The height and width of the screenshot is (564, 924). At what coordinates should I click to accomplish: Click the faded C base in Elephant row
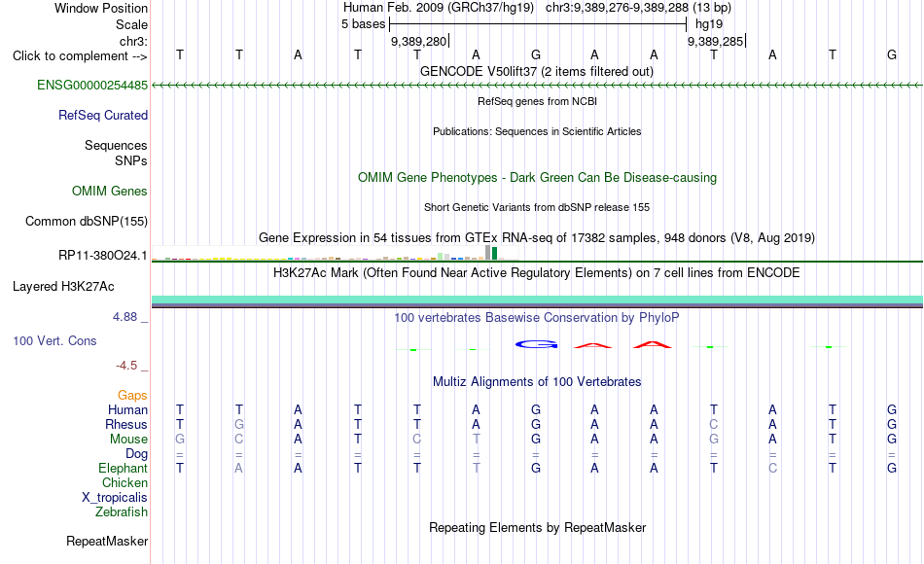pos(772,468)
